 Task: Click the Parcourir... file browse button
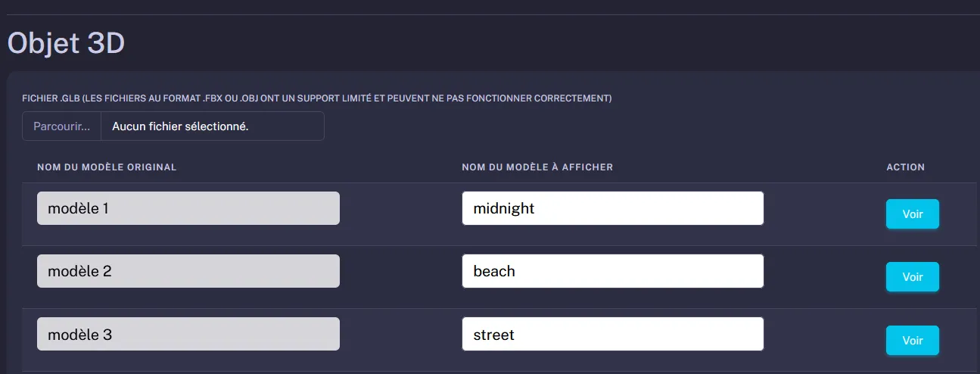[x=61, y=126]
